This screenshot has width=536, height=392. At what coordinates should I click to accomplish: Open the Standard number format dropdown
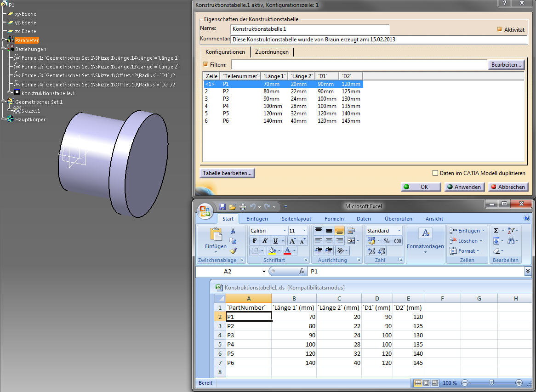coord(399,231)
